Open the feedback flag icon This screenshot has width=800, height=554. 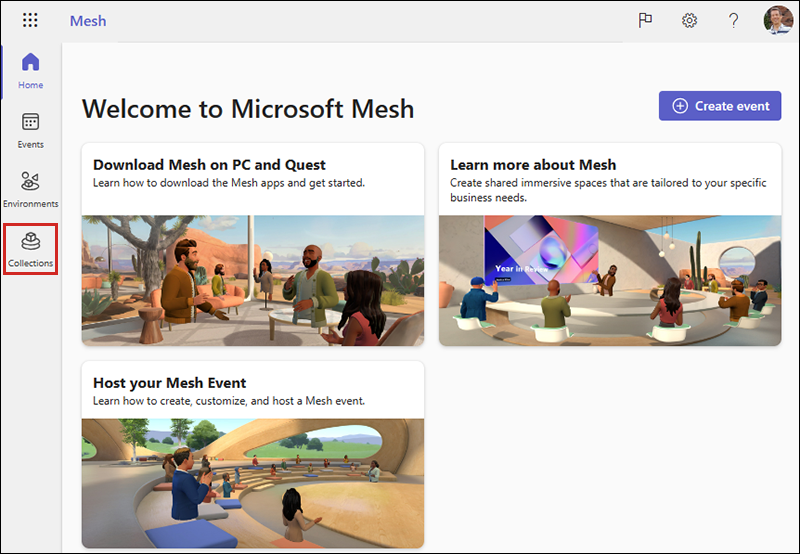(x=645, y=20)
